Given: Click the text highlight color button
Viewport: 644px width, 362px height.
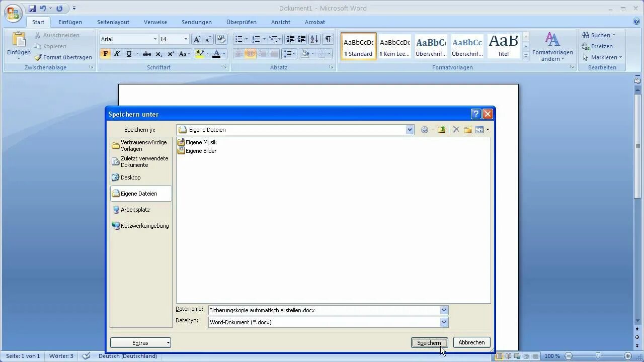Looking at the screenshot, I should click(199, 54).
